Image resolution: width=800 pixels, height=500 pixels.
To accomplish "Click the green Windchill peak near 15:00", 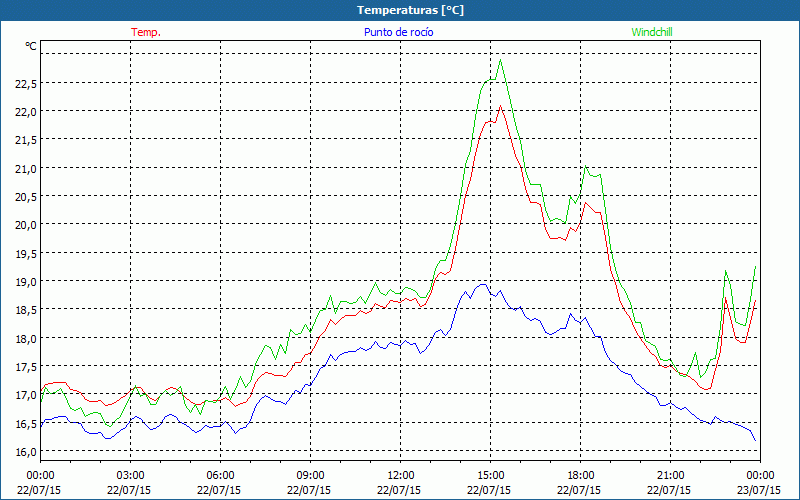I will tap(501, 60).
